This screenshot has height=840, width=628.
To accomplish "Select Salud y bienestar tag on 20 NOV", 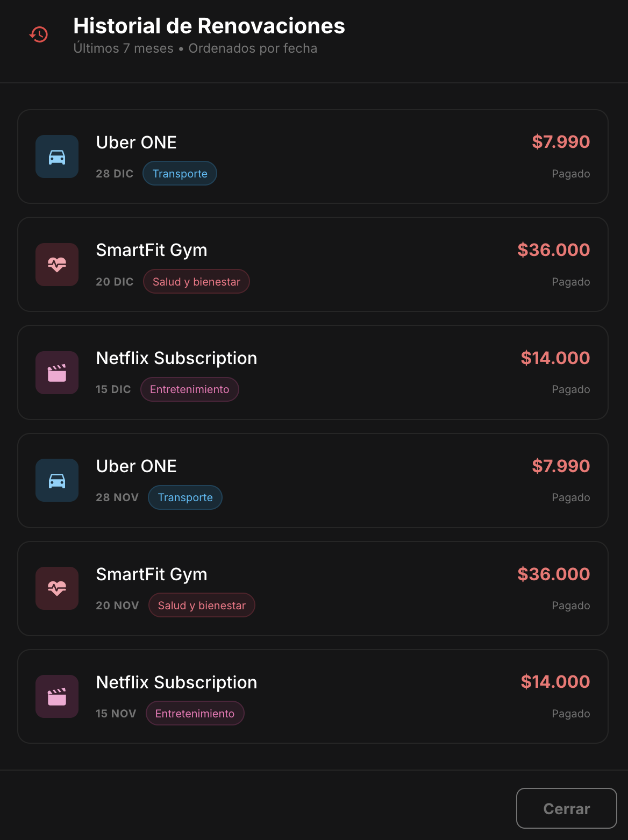I will pyautogui.click(x=202, y=606).
